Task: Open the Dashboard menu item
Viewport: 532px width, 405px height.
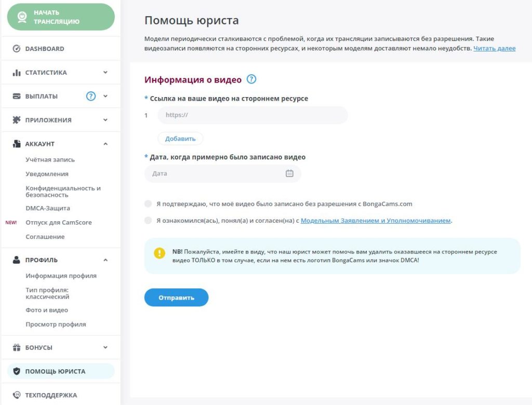Action: click(61, 48)
